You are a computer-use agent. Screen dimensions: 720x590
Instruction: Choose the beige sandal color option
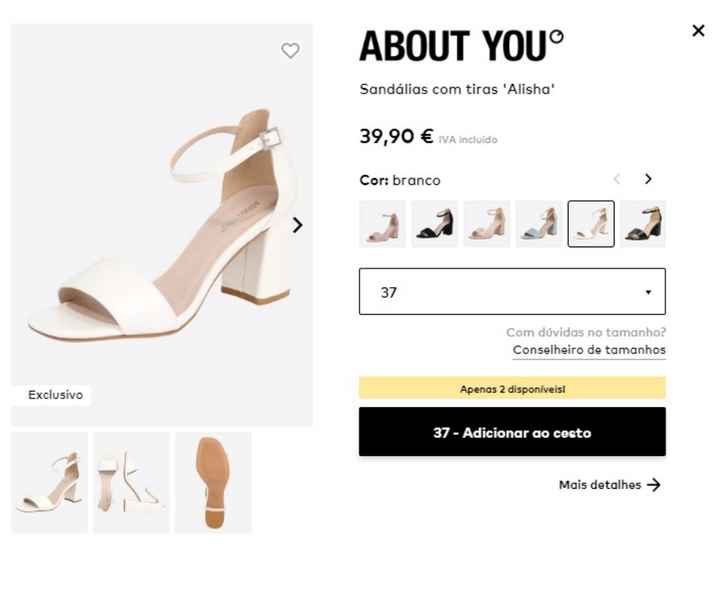coord(487,224)
